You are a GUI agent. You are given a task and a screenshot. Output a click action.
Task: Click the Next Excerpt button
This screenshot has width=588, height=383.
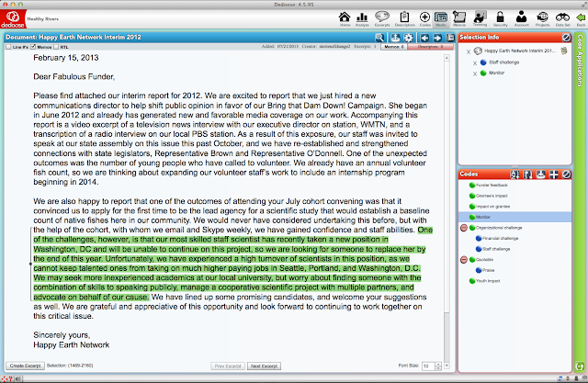click(264, 366)
